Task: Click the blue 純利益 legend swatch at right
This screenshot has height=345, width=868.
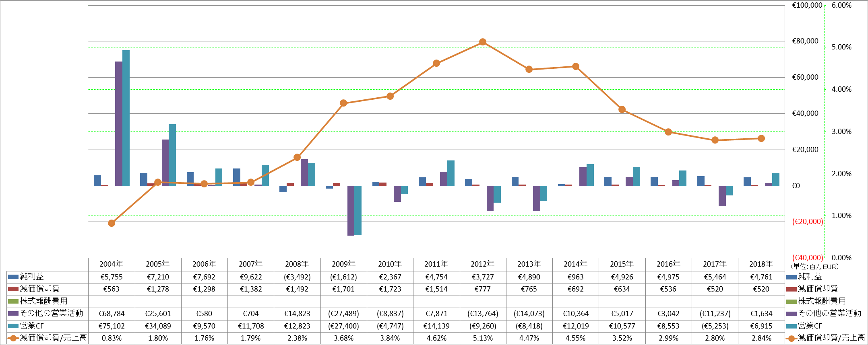Action: [x=791, y=277]
